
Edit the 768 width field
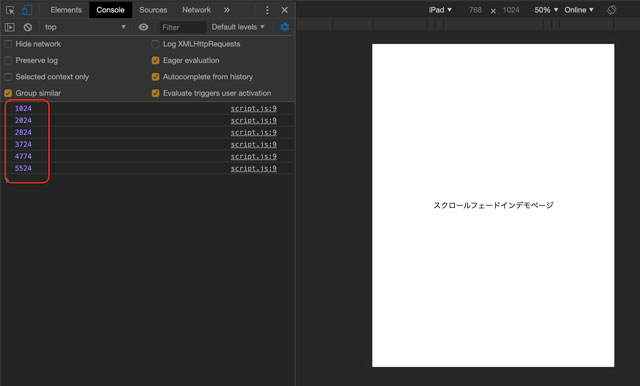475,10
